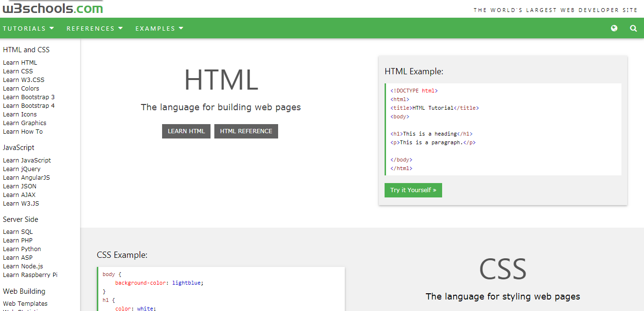Viewport: 644px width, 311px height.
Task: Open the Learn Colors link
Action: (21, 89)
